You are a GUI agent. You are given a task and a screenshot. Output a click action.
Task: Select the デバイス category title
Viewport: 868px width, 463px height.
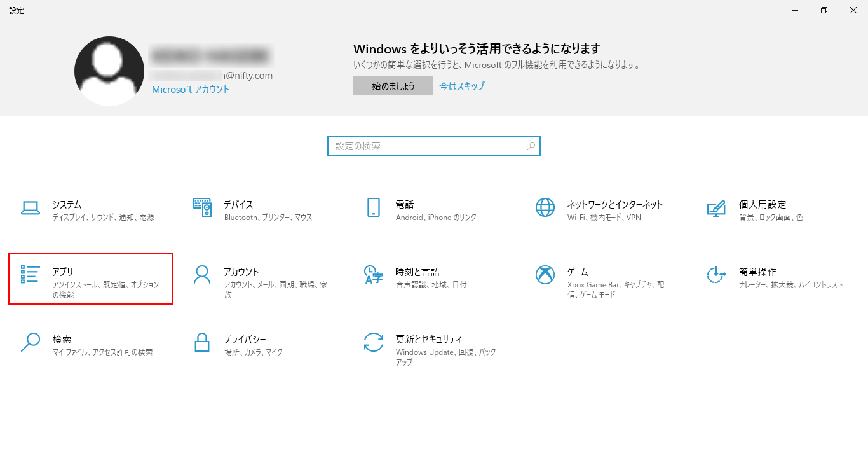coord(238,205)
